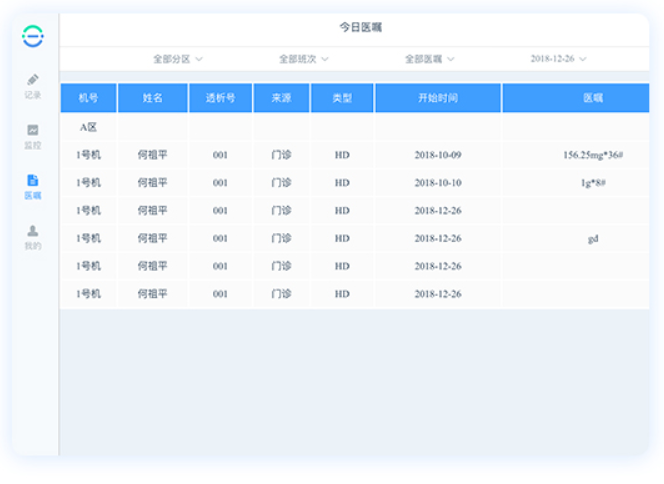The width and height of the screenshot is (664, 484).
Task: Click the 机号 column header
Action: [89, 98]
